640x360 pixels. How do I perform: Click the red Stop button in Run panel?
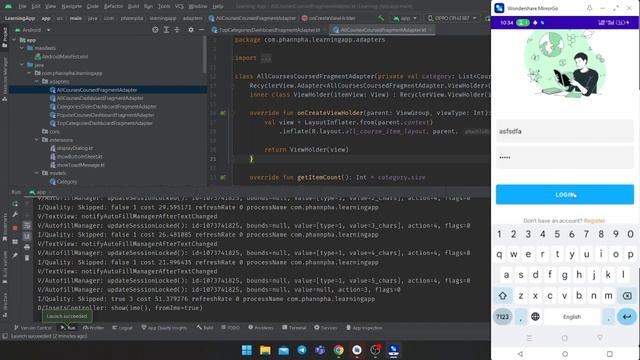[x=15, y=228]
